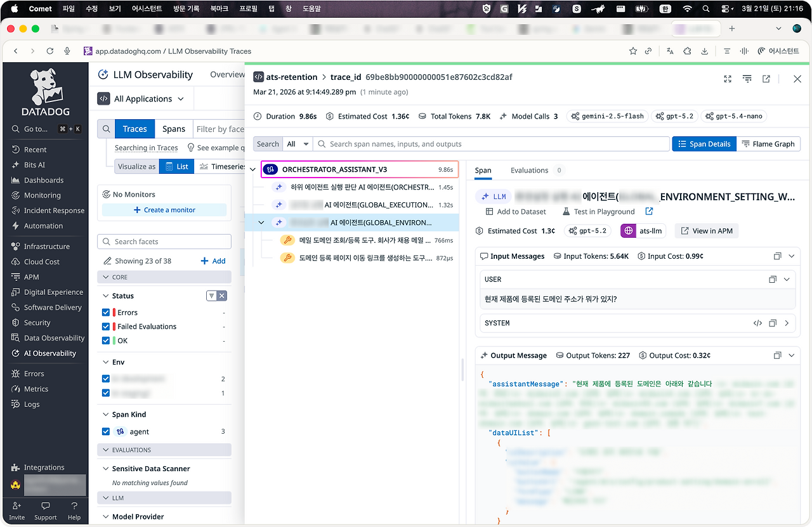Viewport: 812px width, 527px height.
Task: Open Bits AI from the sidebar
Action: pos(34,165)
